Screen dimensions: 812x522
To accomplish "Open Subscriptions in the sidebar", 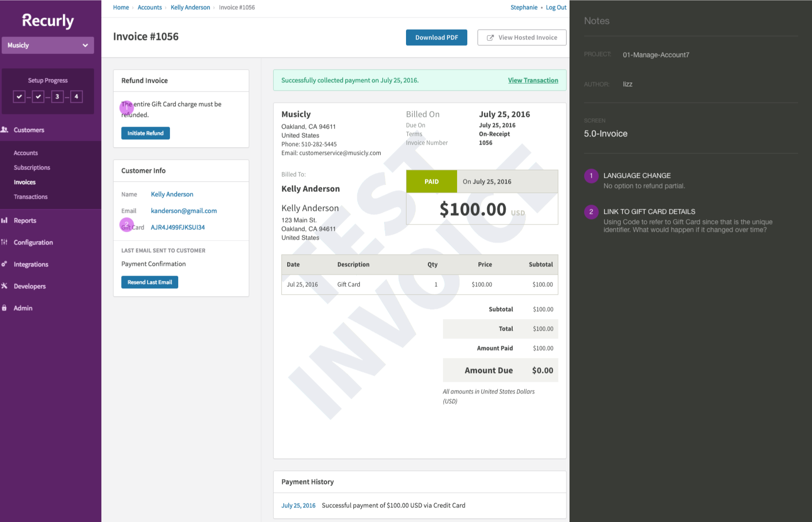I will click(32, 168).
